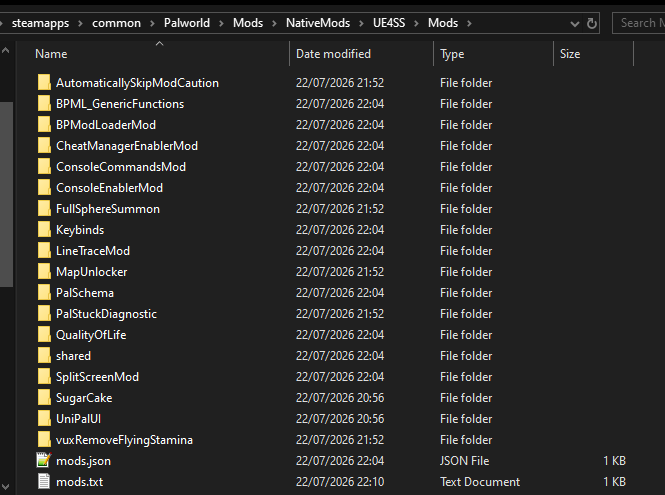Click the CheatManagerEnablerMod folder icon
The height and width of the screenshot is (495, 665).
44,145
